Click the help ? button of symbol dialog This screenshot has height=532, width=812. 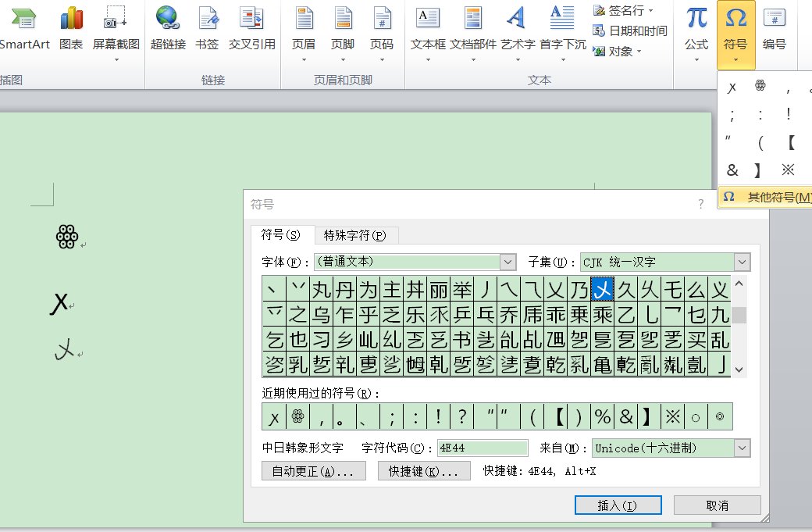coord(700,204)
